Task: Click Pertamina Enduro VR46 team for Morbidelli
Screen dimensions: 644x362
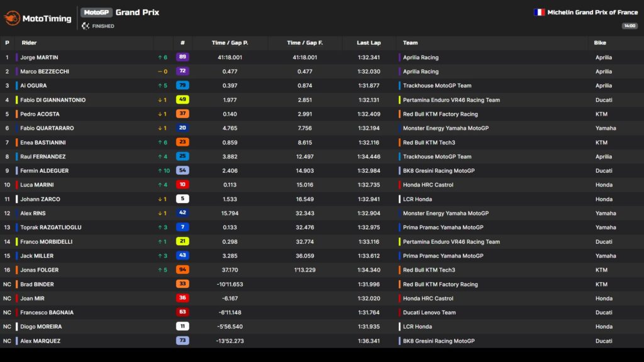Action: [x=452, y=242]
